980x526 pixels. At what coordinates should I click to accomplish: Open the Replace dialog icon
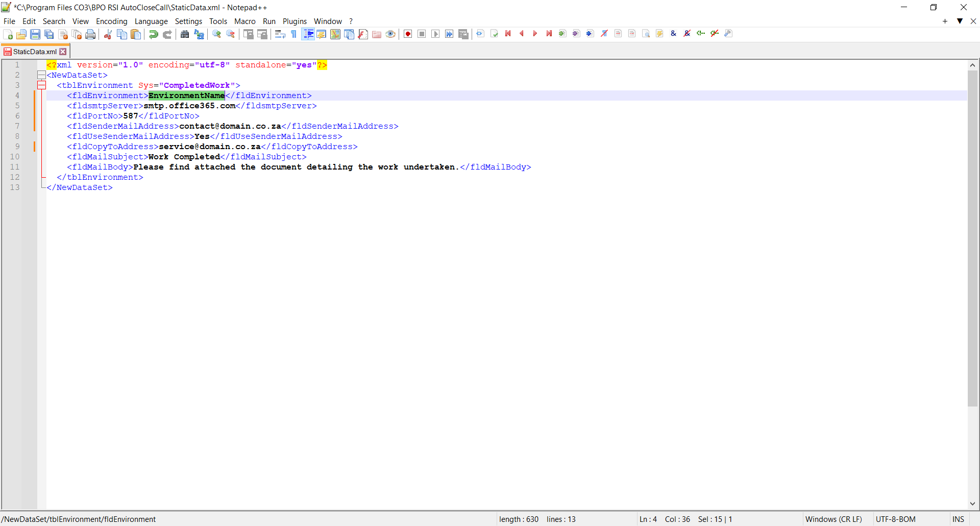point(199,34)
